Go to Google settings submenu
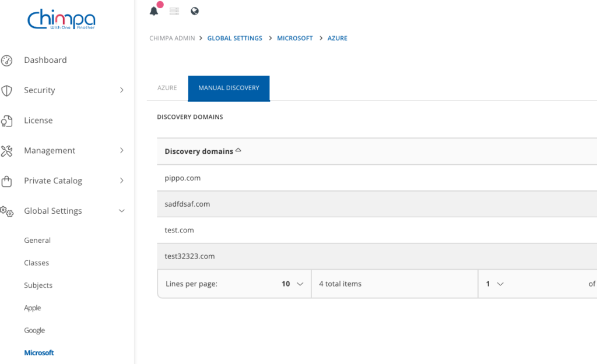Screen dimensions: 597x364 (x=34, y=331)
